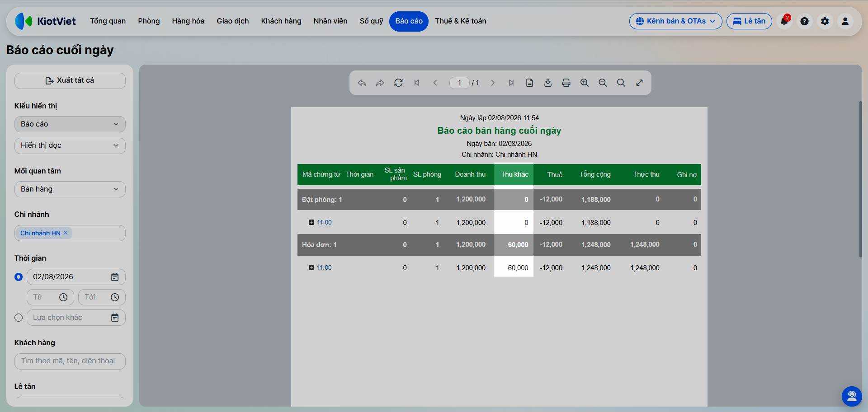Viewport: 868px width, 412px height.
Task: Click the document page icon in toolbar
Action: pyautogui.click(x=529, y=83)
